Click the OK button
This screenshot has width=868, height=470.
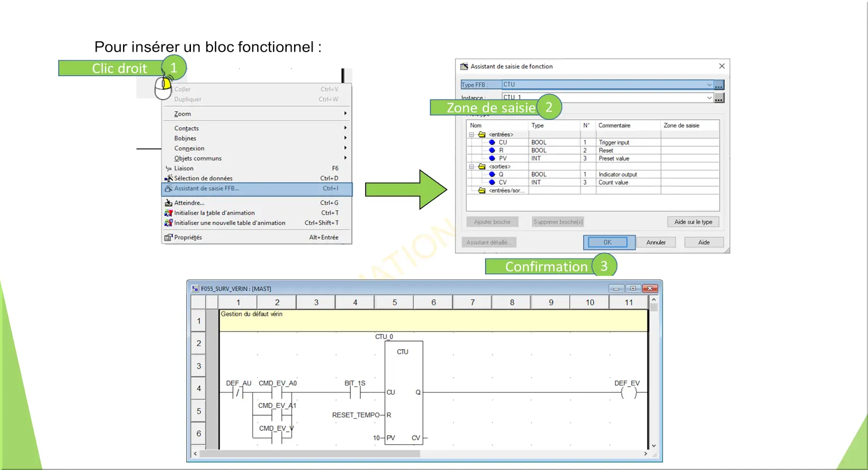click(x=608, y=243)
